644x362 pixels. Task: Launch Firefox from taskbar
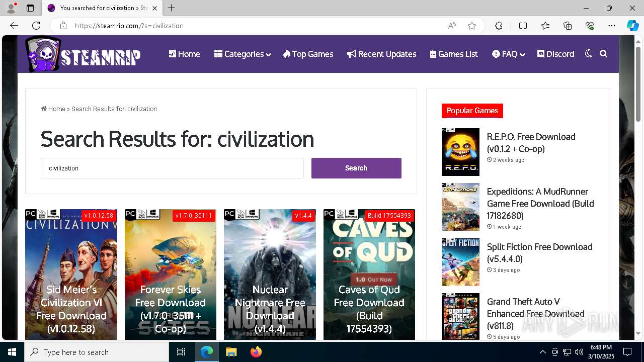pos(256,352)
